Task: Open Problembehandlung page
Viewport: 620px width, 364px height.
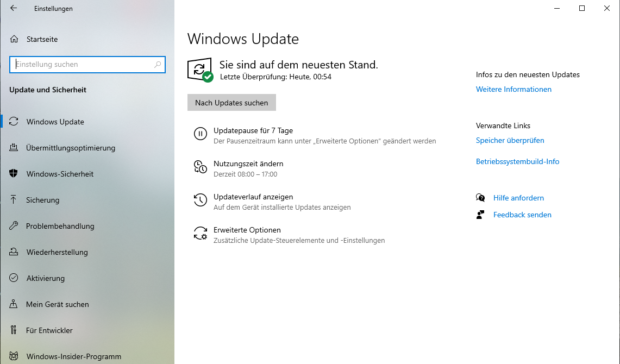Action: coord(87,226)
